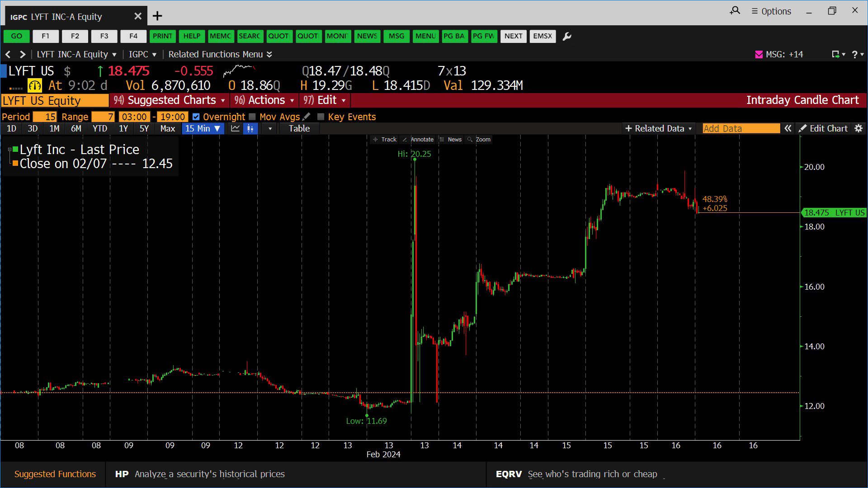Enable the Mov Avgs checkbox
The image size is (868, 488).
click(x=252, y=117)
